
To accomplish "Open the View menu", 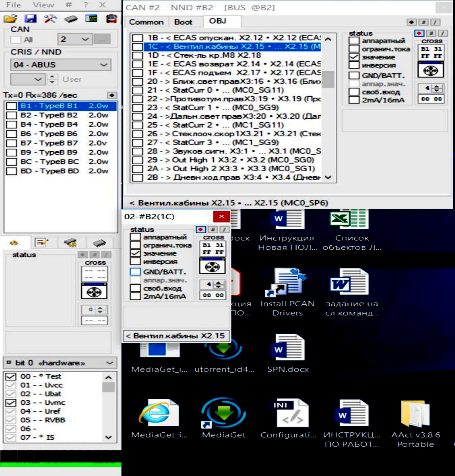I will (43, 5).
